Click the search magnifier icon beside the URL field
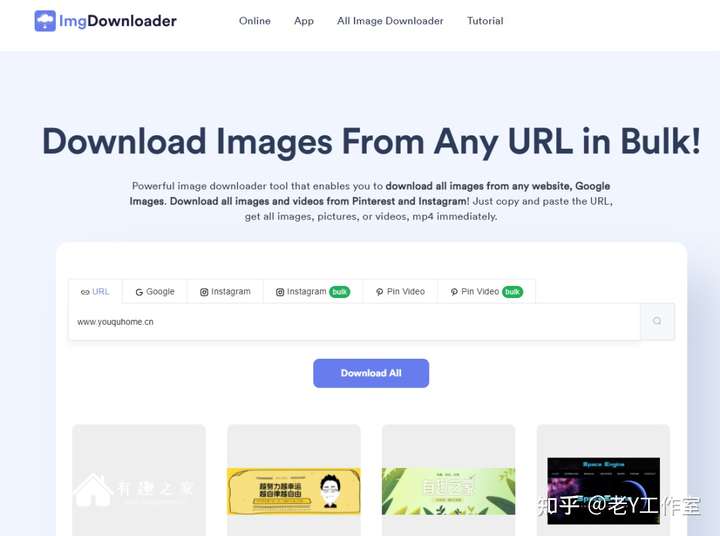The height and width of the screenshot is (536, 720). tap(657, 321)
